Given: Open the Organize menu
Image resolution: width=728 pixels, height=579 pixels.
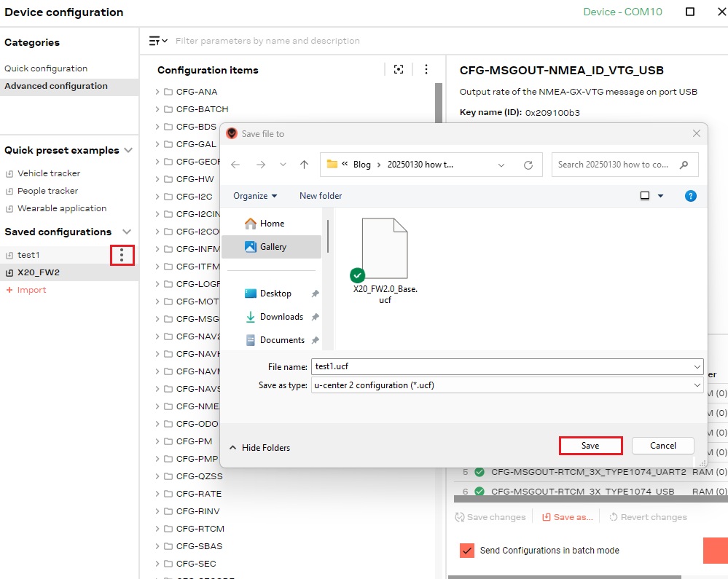Looking at the screenshot, I should (255, 196).
